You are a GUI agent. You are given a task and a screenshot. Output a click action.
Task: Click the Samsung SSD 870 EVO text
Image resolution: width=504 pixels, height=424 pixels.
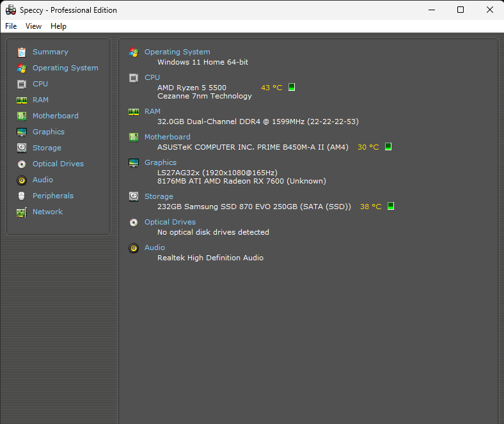[x=255, y=207]
